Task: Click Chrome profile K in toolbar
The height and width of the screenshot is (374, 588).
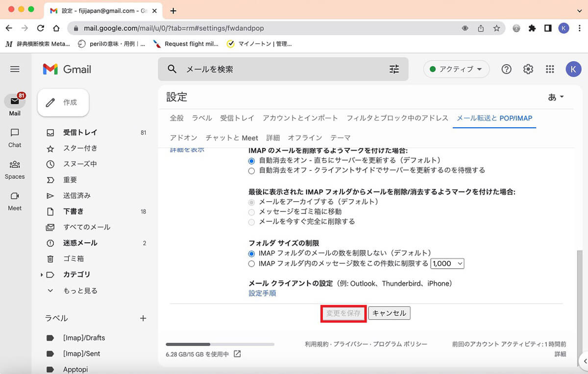Action: click(564, 28)
